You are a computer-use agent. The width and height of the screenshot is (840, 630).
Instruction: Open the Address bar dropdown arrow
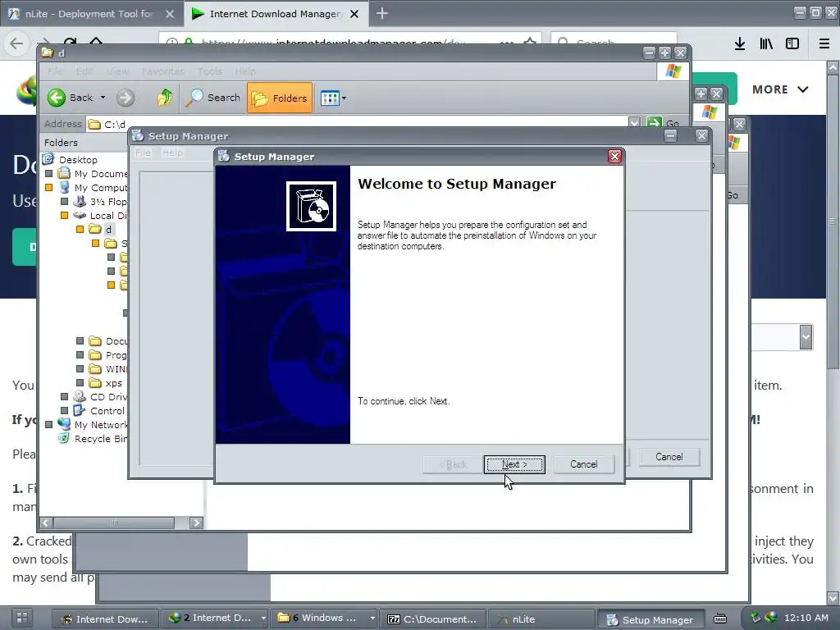tap(634, 123)
